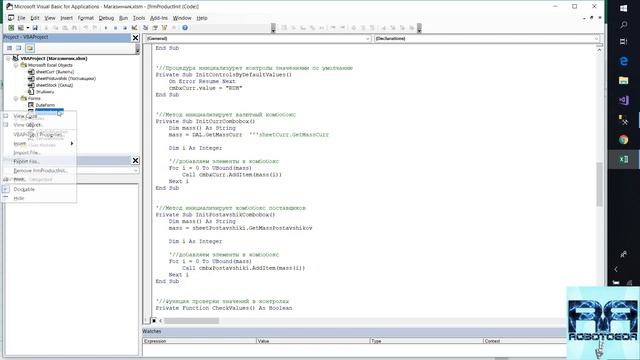The image size is (640, 360).
Task: Click the View Microsoft Excel toolbar icon
Action: (11, 28)
